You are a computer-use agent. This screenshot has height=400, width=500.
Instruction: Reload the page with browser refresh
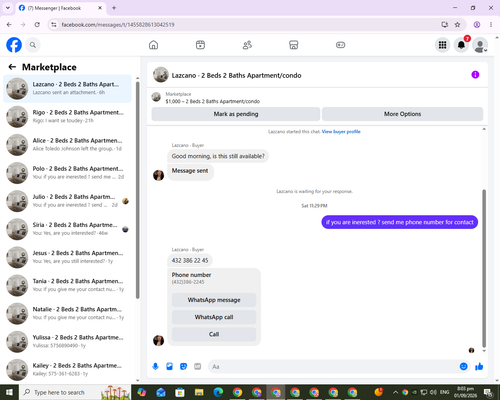tap(37, 24)
